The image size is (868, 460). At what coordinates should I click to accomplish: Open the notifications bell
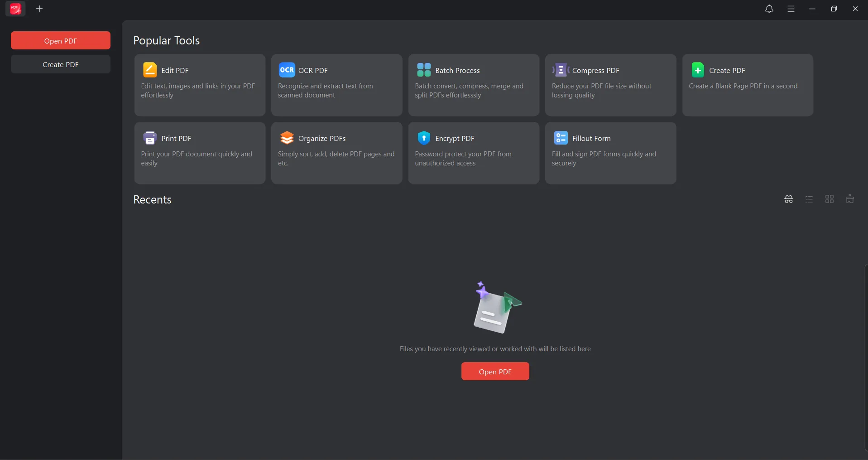pyautogui.click(x=769, y=9)
